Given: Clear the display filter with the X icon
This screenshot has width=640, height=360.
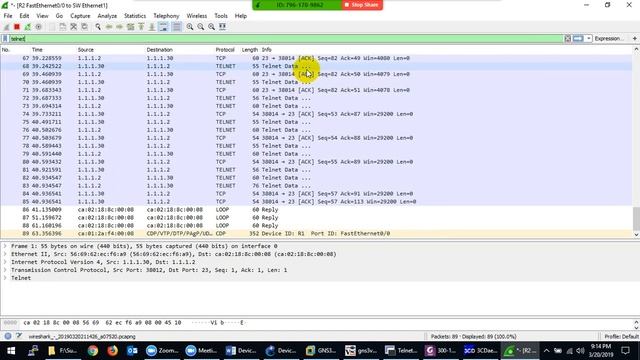Looking at the screenshot, I should pyautogui.click(x=568, y=39).
